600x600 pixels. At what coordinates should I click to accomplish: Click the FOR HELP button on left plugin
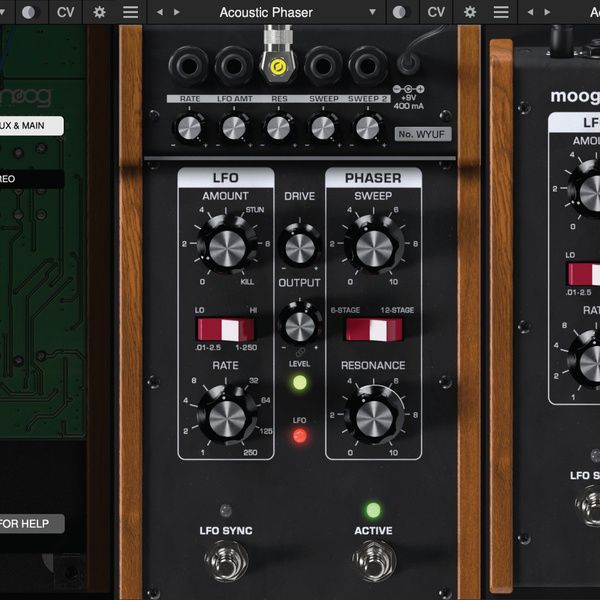click(x=31, y=523)
